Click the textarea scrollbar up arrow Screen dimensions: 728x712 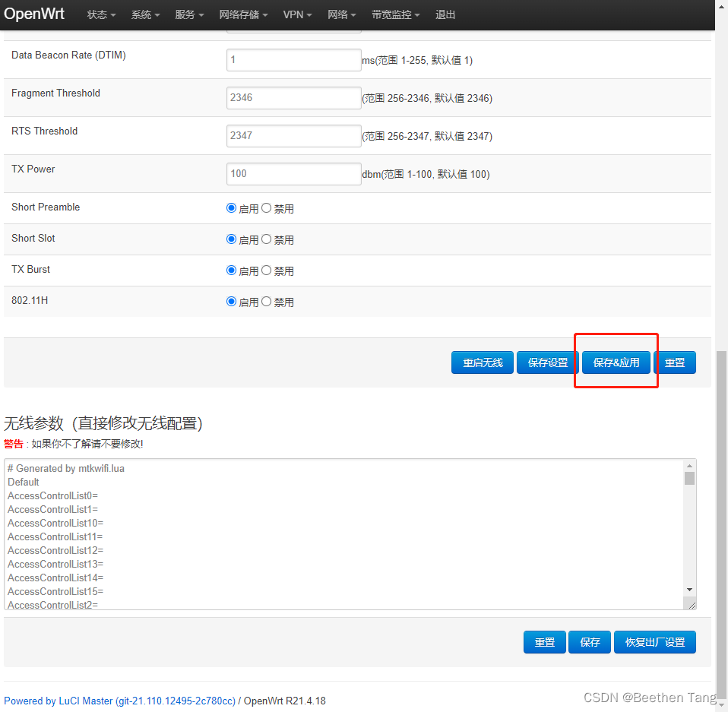(x=689, y=466)
